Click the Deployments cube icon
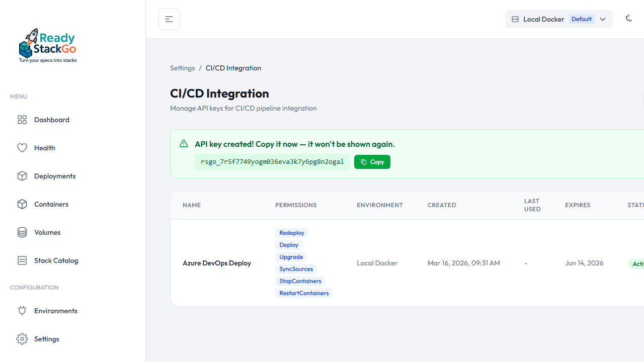644x362 pixels. tap(22, 176)
